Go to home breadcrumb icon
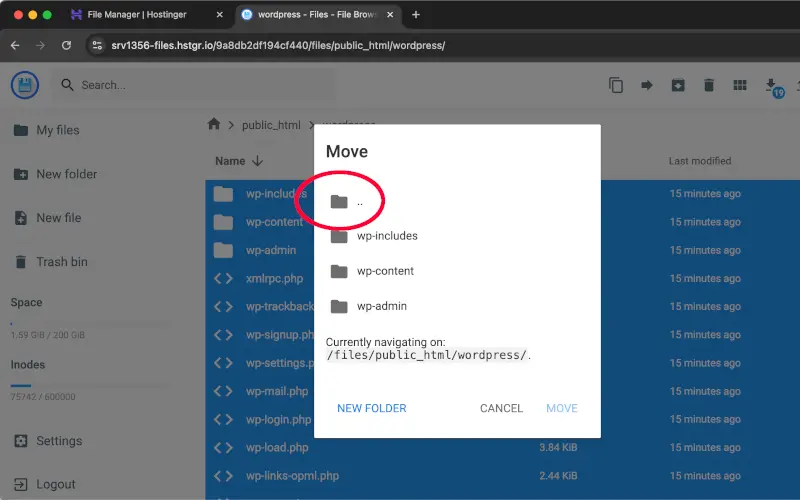Image resolution: width=800 pixels, height=500 pixels. [x=214, y=124]
